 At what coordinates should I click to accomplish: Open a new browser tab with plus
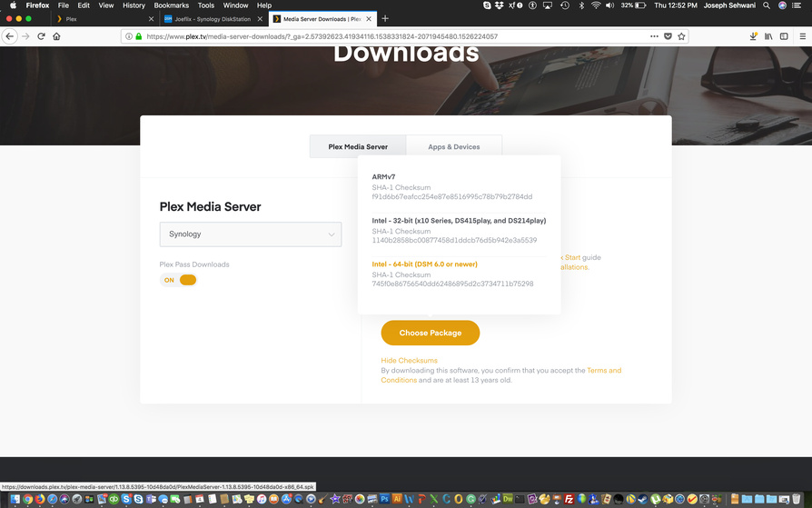click(385, 19)
